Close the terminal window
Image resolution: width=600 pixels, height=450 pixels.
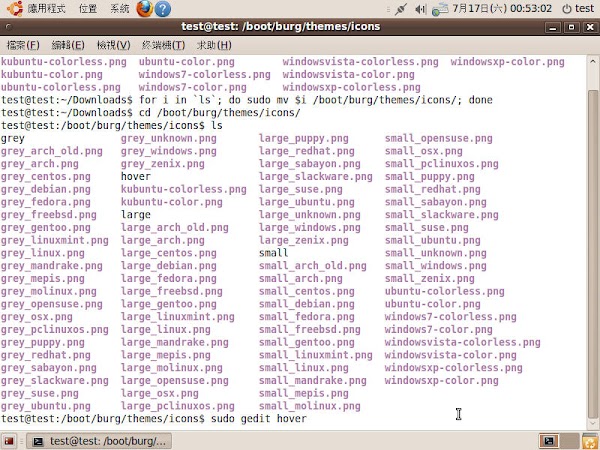click(x=590, y=27)
